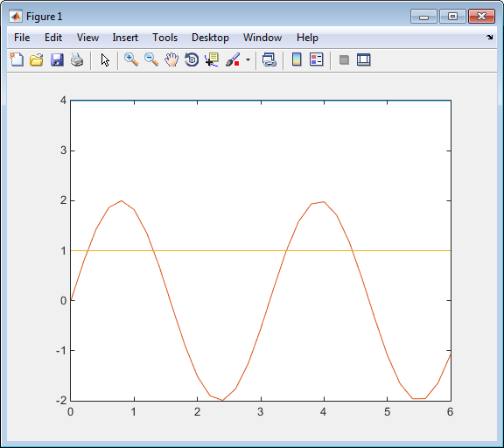Click the yellow horizontal line at y=1

click(261, 250)
